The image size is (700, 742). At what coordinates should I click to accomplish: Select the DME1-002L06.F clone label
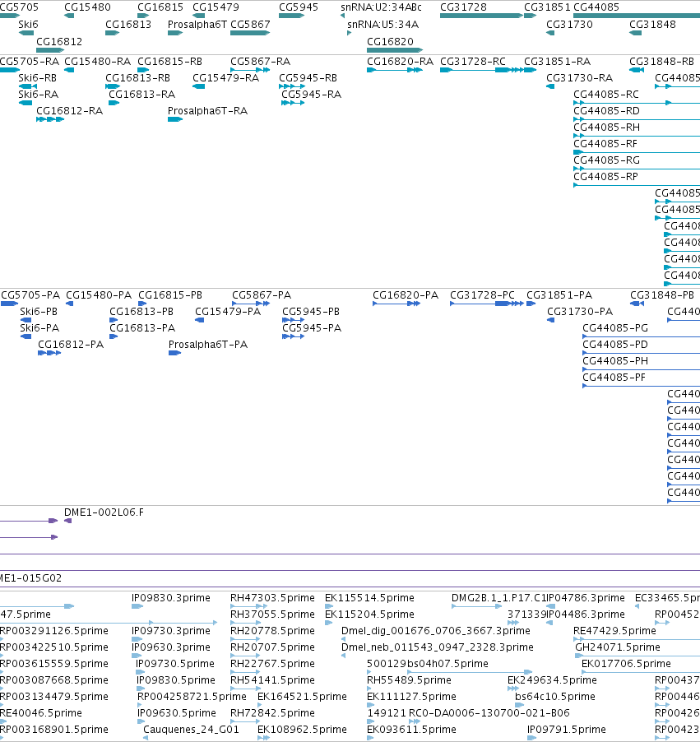(x=104, y=512)
